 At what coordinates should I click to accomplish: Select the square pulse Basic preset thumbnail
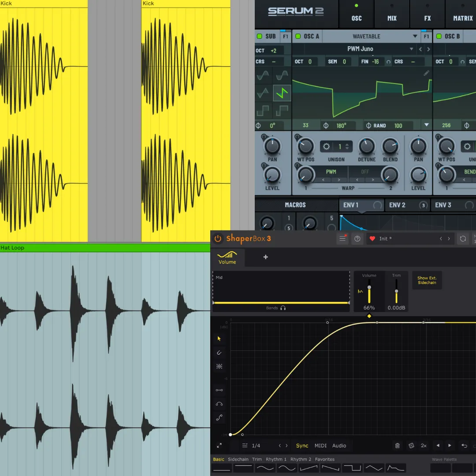point(353,468)
